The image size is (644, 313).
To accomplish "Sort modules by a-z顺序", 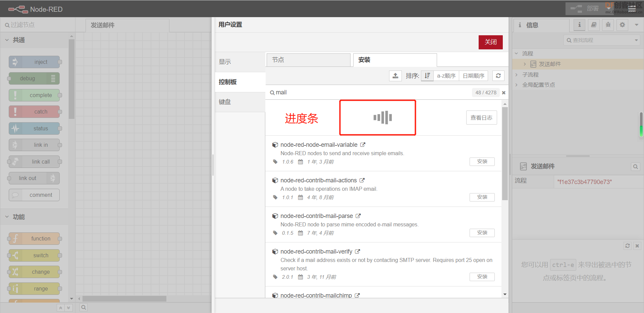I will 446,76.
